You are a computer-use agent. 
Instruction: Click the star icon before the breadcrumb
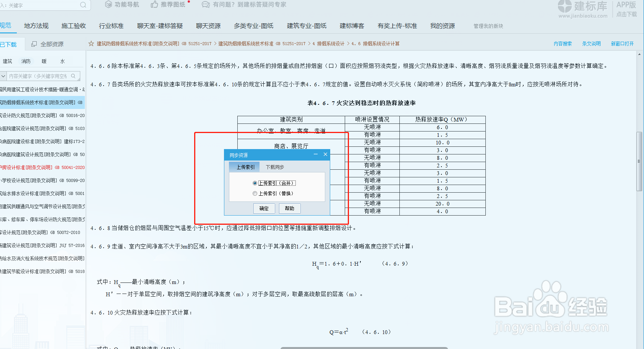coord(91,44)
